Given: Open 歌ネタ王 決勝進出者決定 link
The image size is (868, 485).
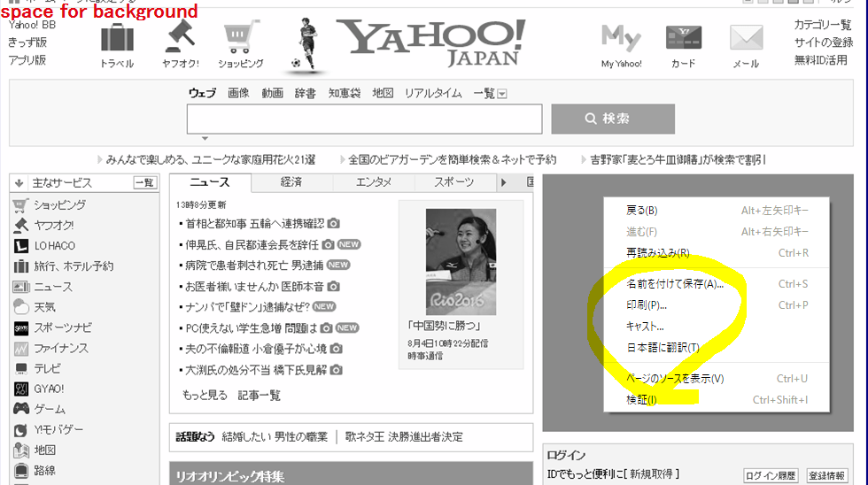Looking at the screenshot, I should pos(404,437).
